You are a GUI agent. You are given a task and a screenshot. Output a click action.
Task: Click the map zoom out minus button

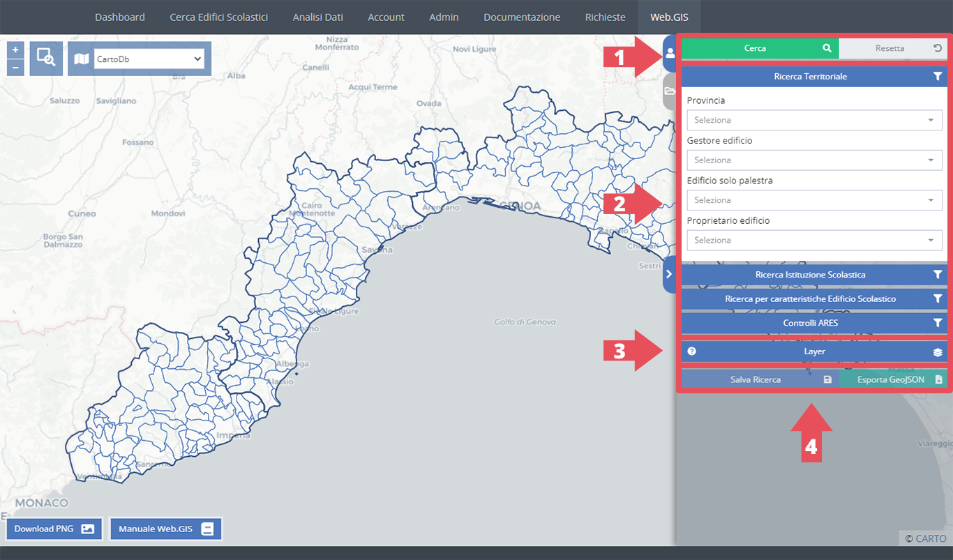coord(15,68)
